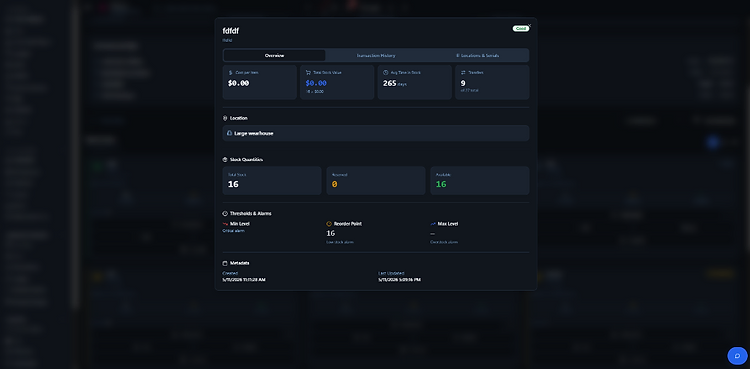Click the Low stock alarm label
750x369 pixels.
pos(340,242)
